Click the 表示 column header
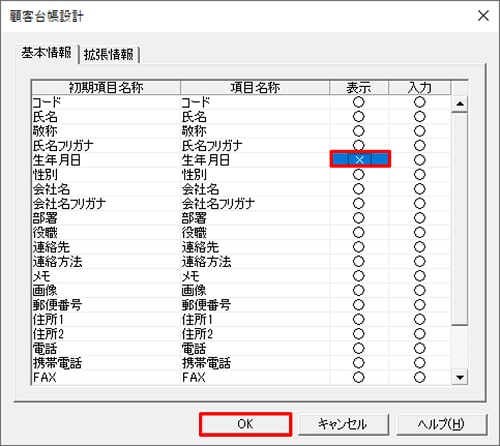500x446 pixels. (359, 88)
